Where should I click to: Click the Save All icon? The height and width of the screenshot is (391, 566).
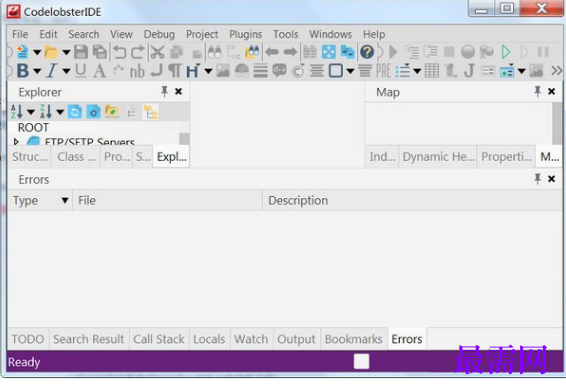tap(100, 52)
